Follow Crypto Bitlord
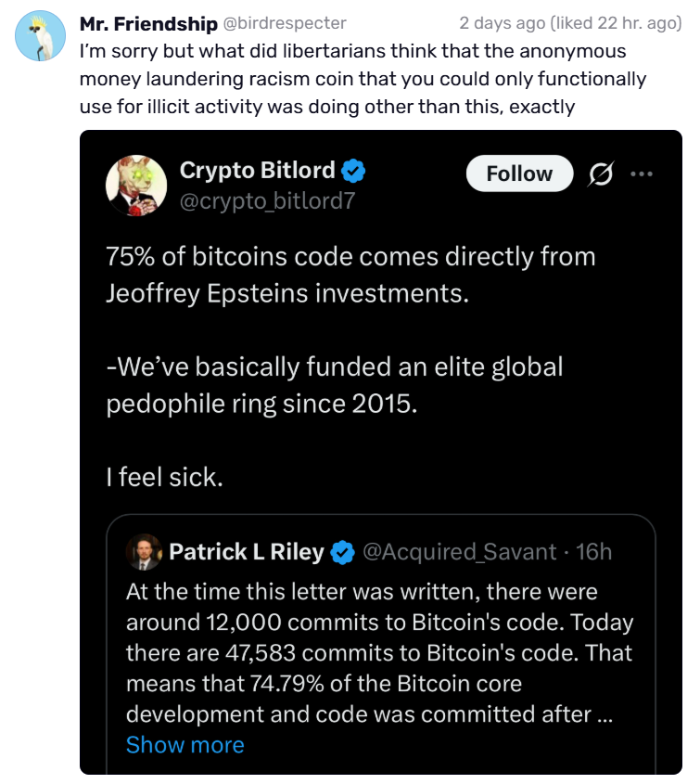 [x=519, y=174]
